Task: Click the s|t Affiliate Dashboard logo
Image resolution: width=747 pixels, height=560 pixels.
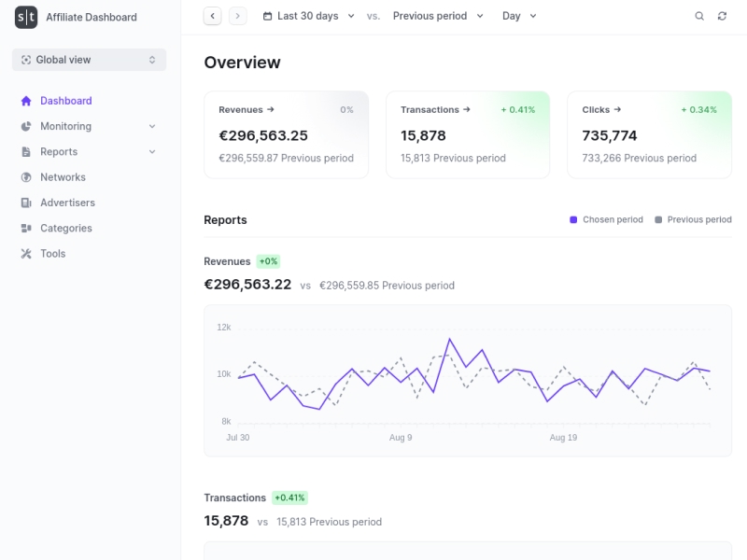Action: click(26, 17)
